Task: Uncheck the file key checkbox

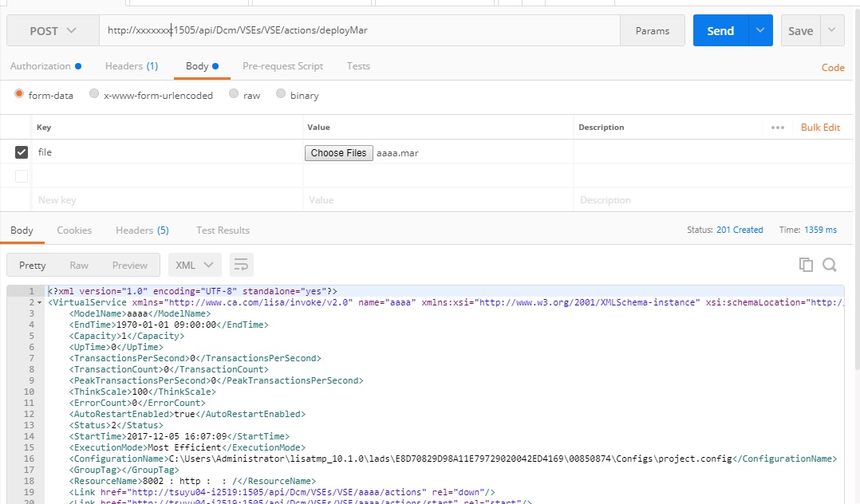Action: click(20, 152)
